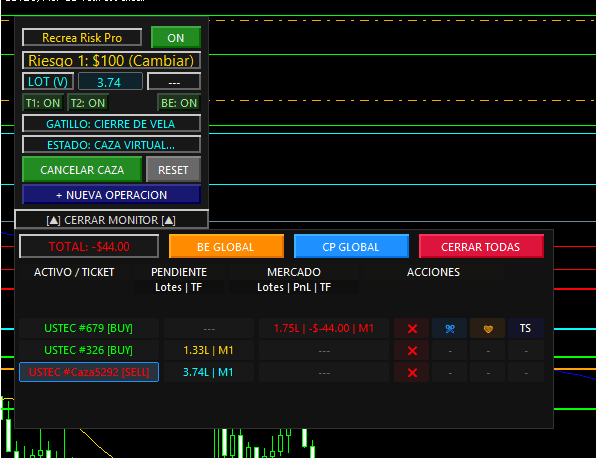596x458 pixels.
Task: Click 1.75L | -$-44.00 | M1 market cell
Action: [324, 328]
